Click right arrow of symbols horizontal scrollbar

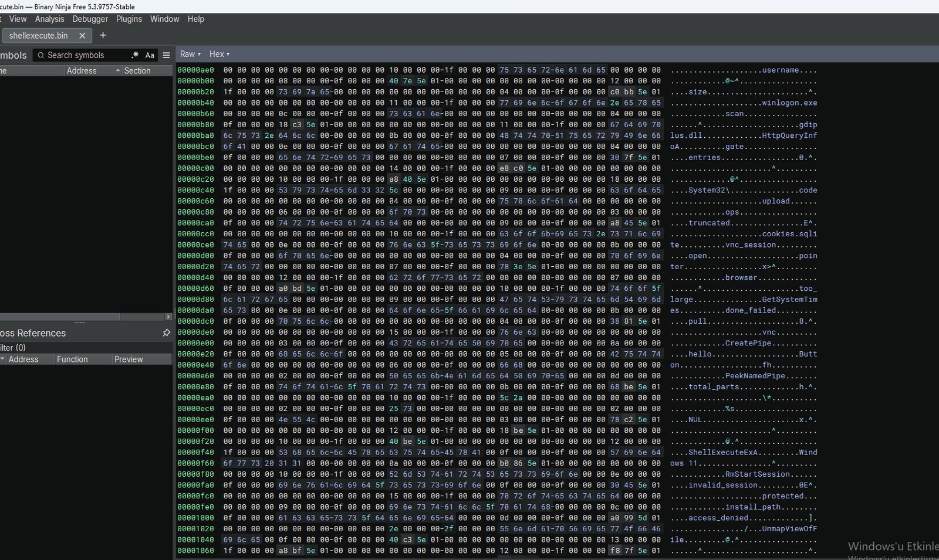[168, 317]
